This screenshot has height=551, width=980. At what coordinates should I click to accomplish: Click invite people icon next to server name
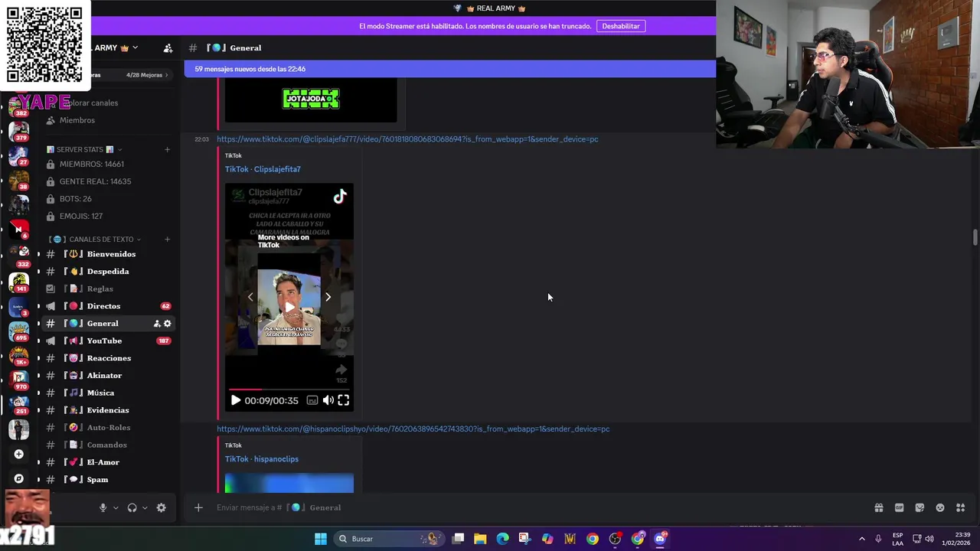(x=168, y=48)
